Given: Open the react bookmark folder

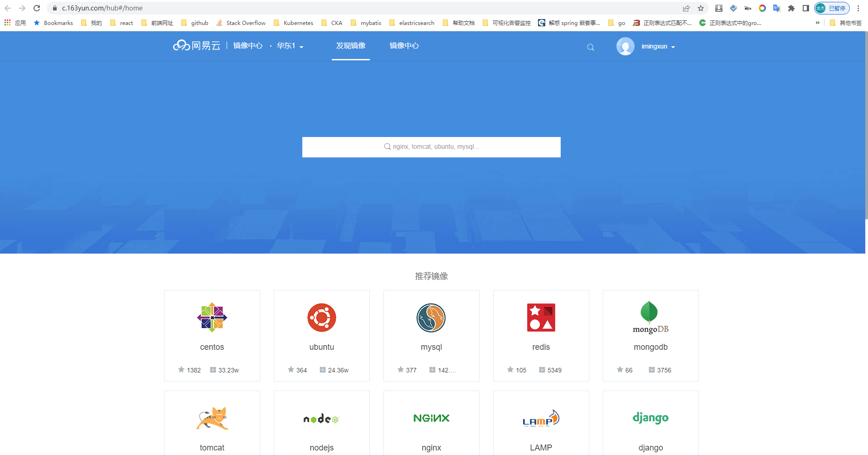Looking at the screenshot, I should pos(121,23).
